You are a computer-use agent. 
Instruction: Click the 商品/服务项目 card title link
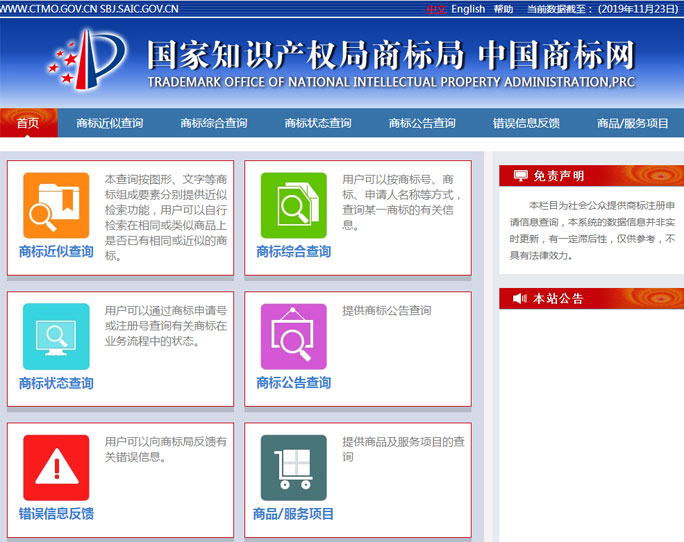tap(293, 514)
